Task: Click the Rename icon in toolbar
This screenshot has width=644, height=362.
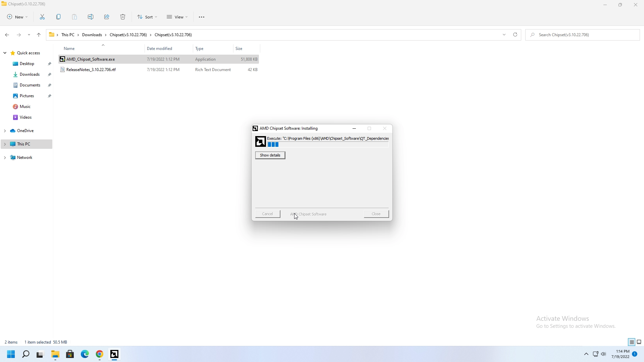Action: point(91,17)
